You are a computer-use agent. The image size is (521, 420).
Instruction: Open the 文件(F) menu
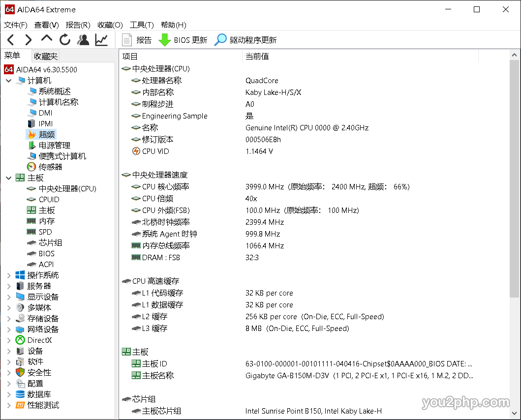(x=16, y=25)
